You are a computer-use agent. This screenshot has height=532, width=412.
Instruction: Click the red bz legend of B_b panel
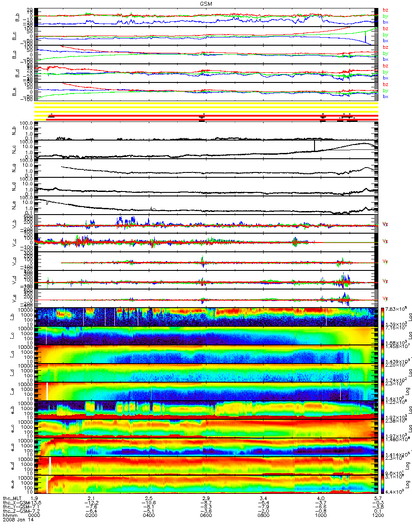coord(385,10)
